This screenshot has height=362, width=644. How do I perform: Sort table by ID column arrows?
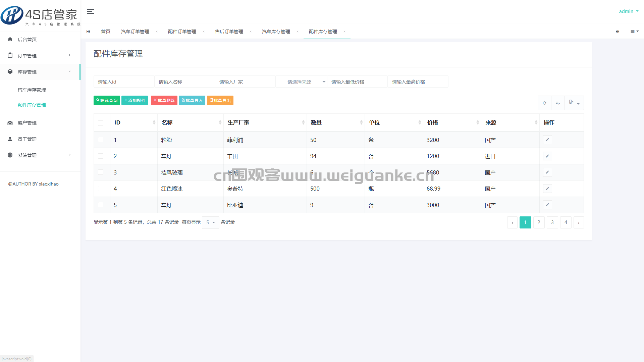pos(154,122)
